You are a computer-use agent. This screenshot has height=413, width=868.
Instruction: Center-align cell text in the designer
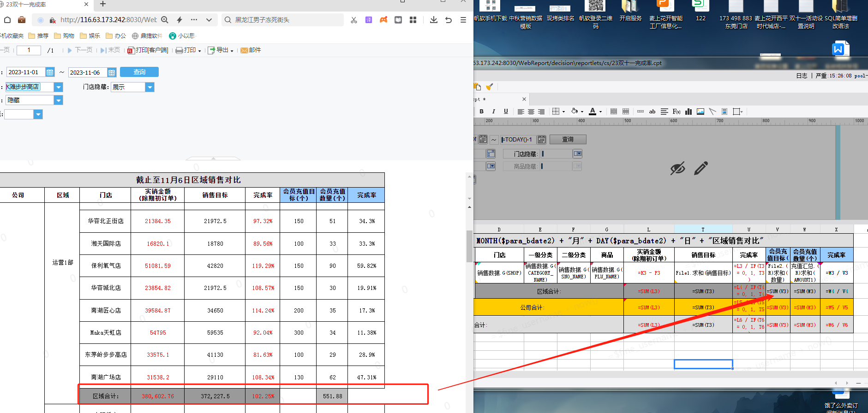coord(531,112)
